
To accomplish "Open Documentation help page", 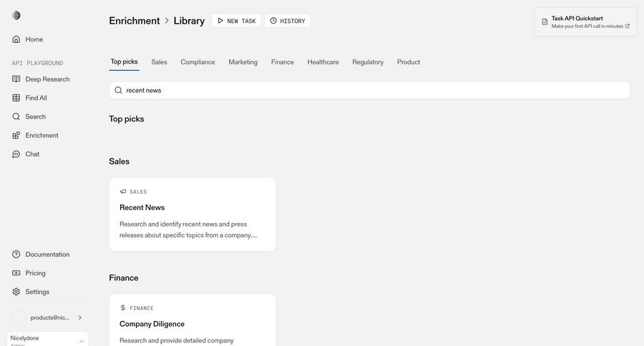I will 47,254.
